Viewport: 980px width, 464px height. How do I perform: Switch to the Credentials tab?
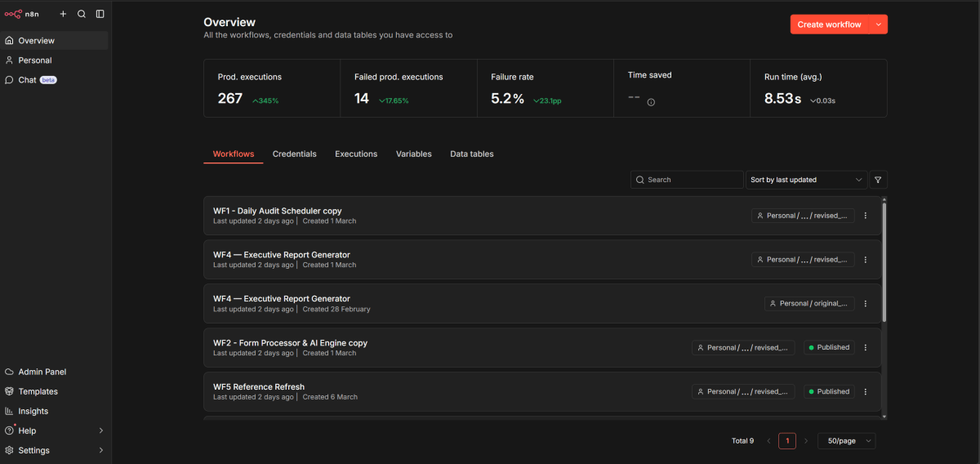click(x=295, y=154)
